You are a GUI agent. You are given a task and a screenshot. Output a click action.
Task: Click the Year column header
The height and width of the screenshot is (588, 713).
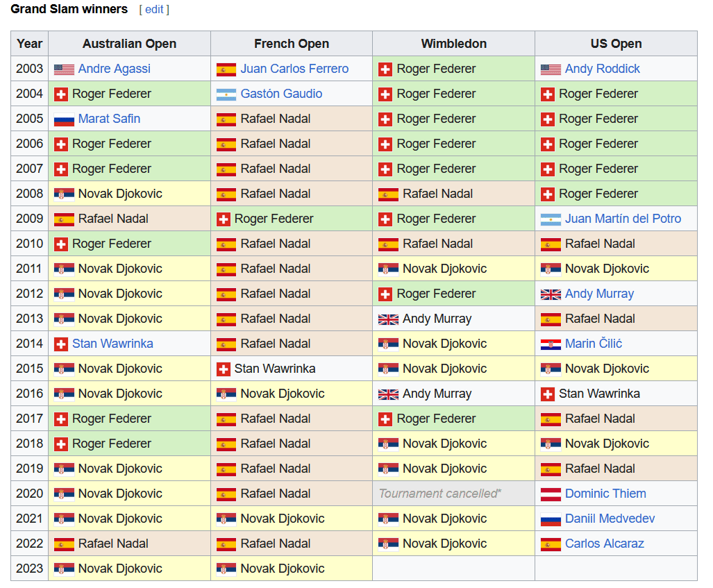30,44
